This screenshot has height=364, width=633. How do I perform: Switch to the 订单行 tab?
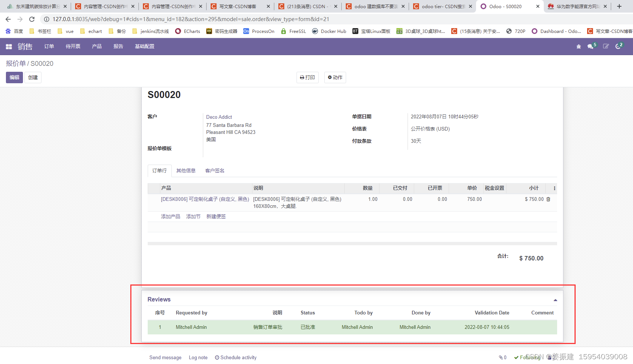tap(160, 171)
